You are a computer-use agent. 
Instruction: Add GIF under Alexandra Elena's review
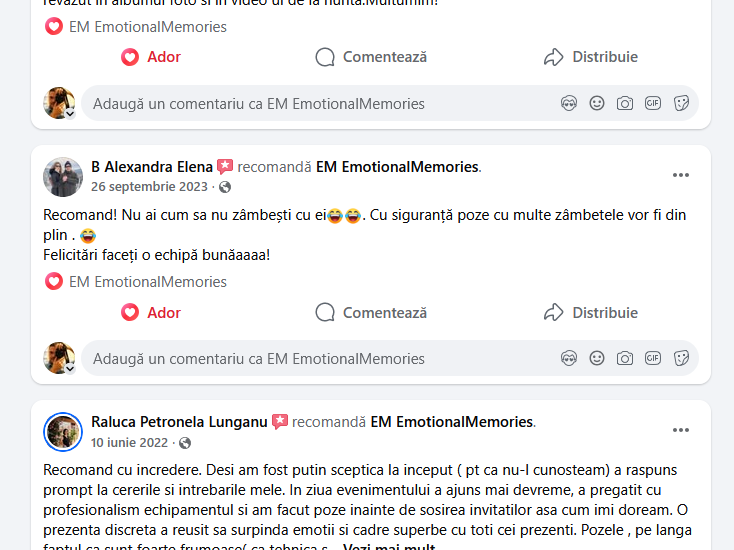[653, 358]
